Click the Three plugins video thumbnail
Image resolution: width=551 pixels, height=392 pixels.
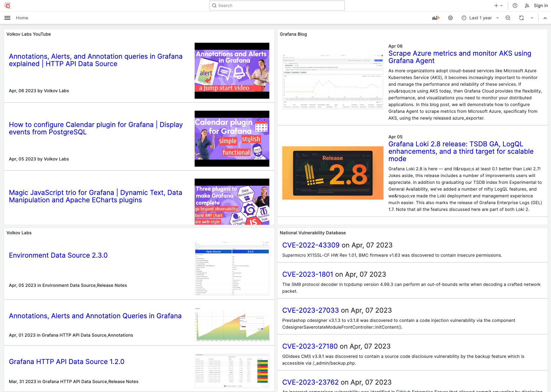tap(232, 202)
